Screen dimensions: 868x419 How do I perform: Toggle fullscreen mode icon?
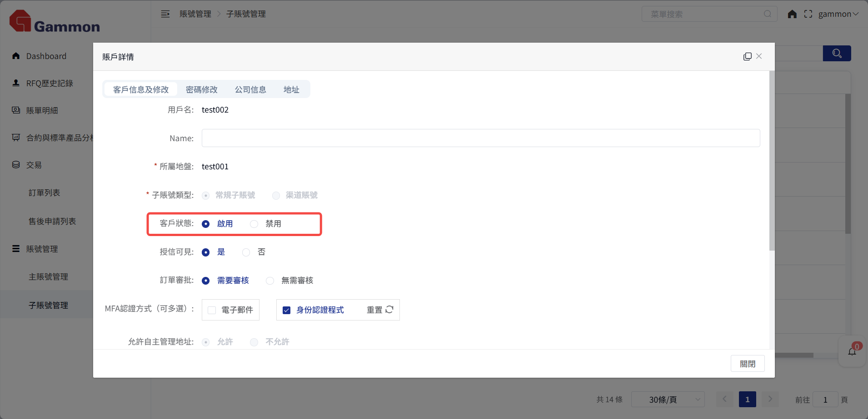808,14
